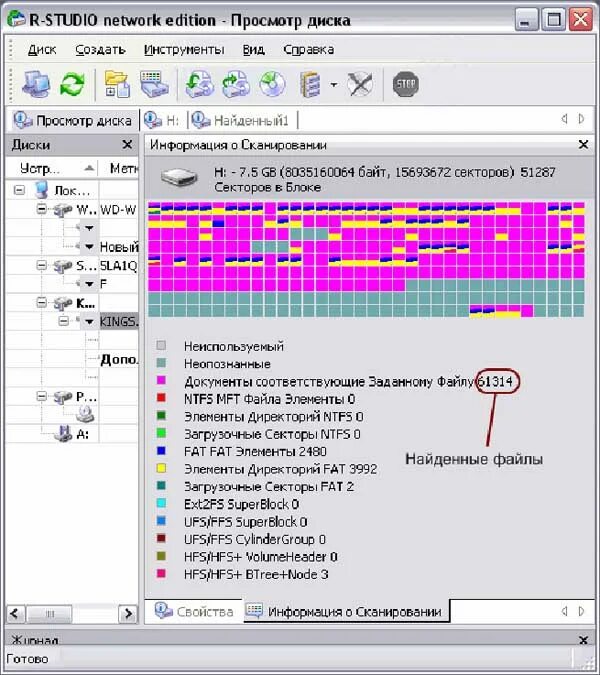Click the Метк column header
The height and width of the screenshot is (675, 600).
click(118, 168)
